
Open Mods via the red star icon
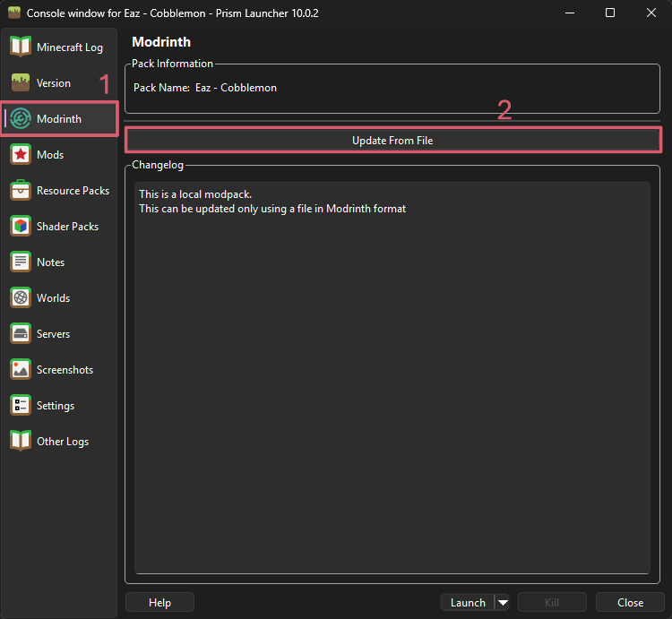tap(20, 155)
